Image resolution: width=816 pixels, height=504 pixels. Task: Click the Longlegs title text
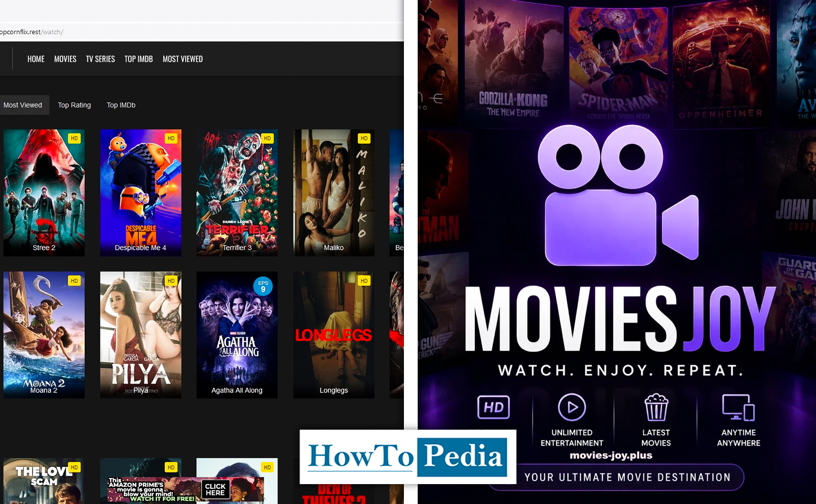tap(334, 390)
